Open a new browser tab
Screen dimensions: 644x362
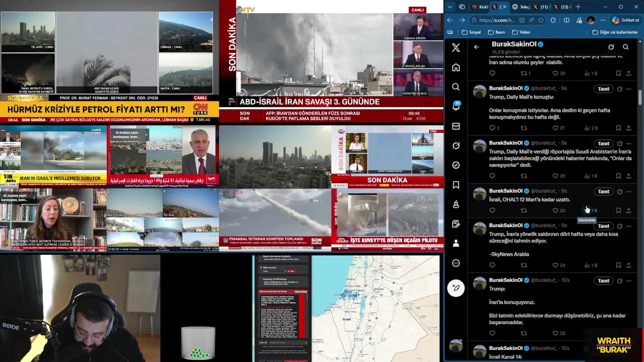click(x=578, y=7)
